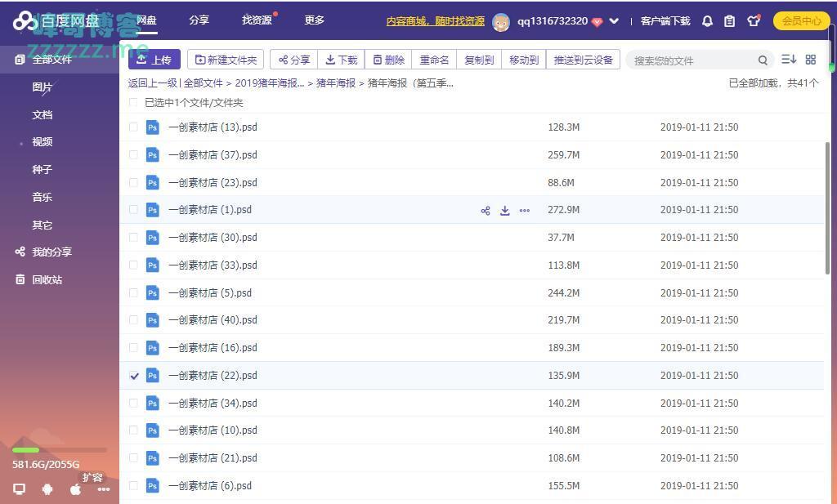The height and width of the screenshot is (504, 837).
Task: Select 视频 category in sidebar
Action: point(43,142)
